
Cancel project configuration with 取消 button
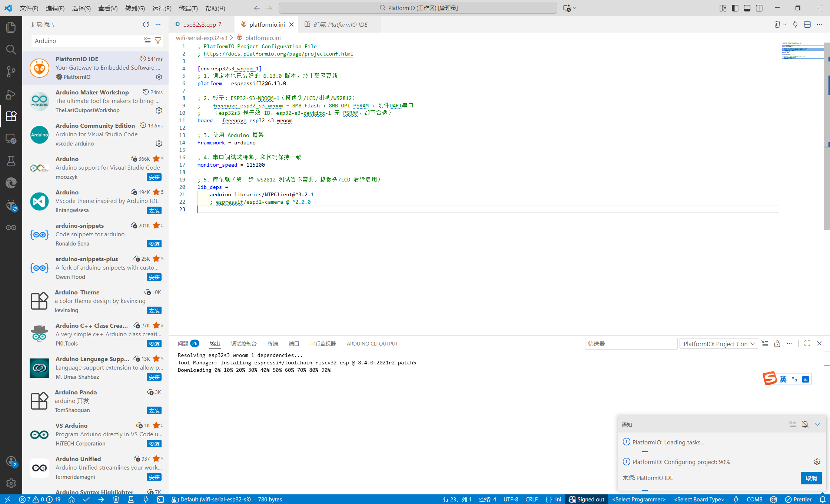(811, 478)
